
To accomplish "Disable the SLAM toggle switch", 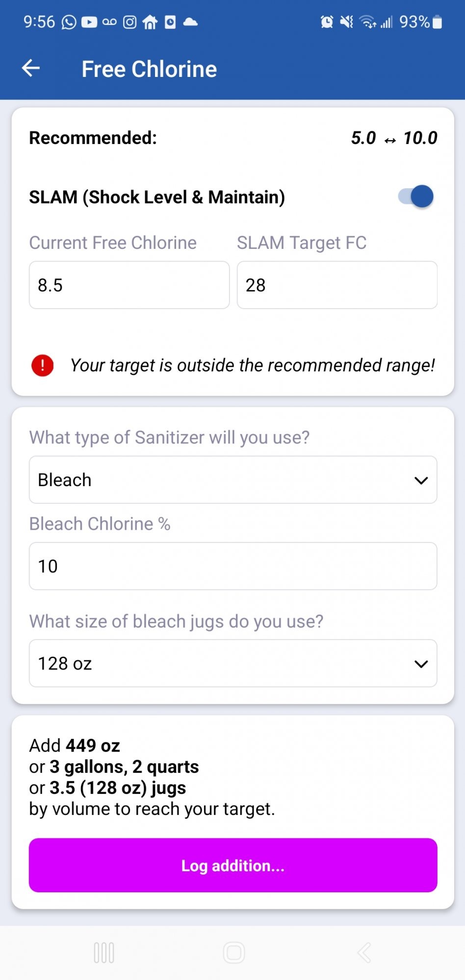I will 416,196.
